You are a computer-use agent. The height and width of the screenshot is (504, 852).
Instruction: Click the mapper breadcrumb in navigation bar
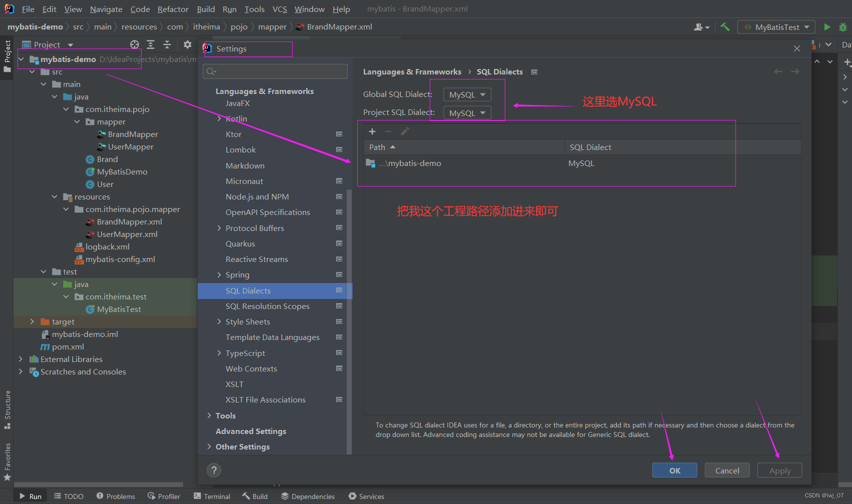coord(272,27)
